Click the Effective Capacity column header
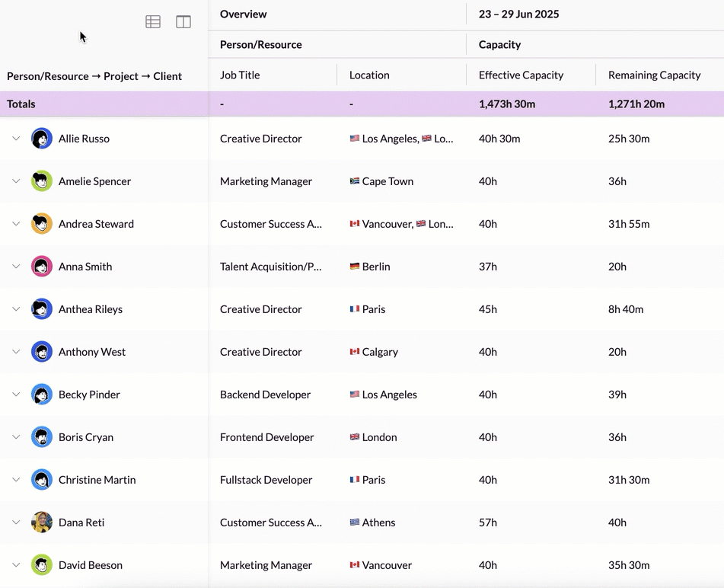The image size is (724, 588). pos(521,75)
